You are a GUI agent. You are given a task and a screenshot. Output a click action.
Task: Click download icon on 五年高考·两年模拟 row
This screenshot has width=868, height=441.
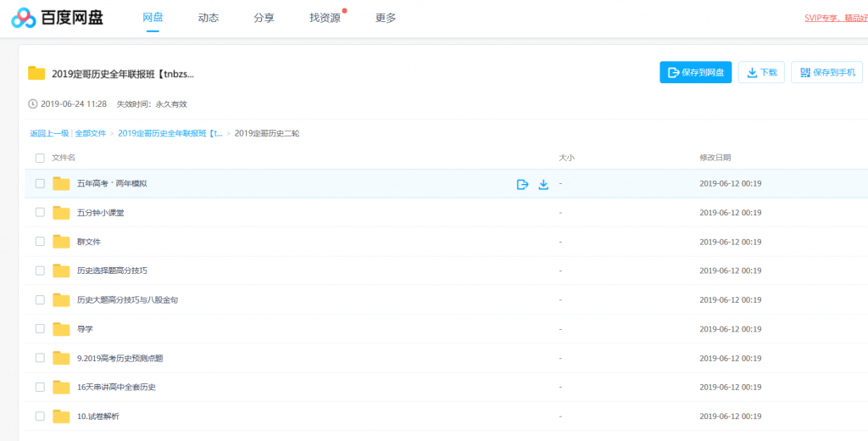pos(543,184)
